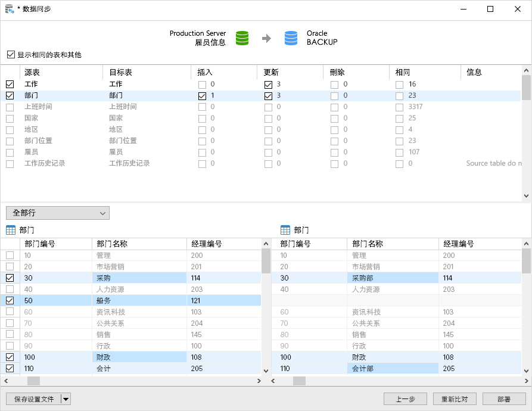Click the blue Oracle BACKUP database icon
Viewport: 532px width, 411px height.
coord(290,38)
